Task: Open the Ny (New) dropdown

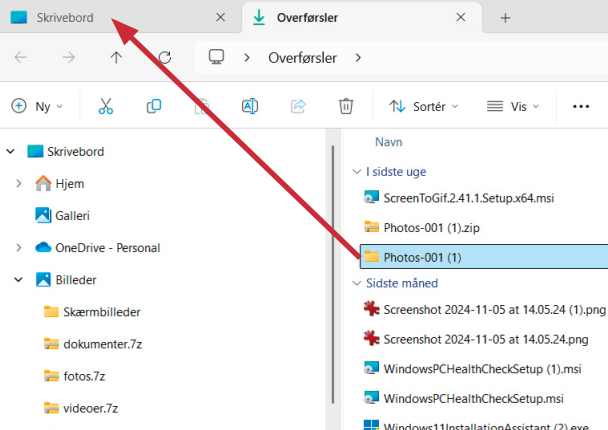Action: pos(37,106)
